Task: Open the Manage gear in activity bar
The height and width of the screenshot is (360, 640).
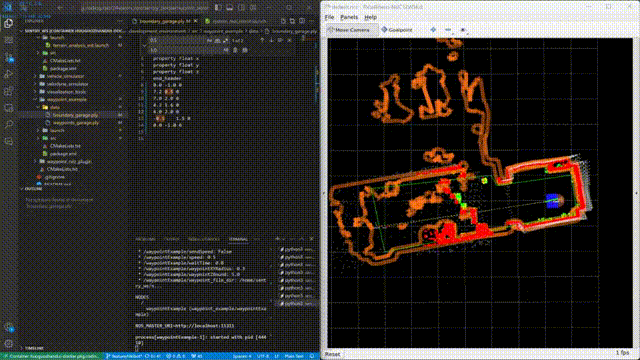Action: tap(9, 344)
